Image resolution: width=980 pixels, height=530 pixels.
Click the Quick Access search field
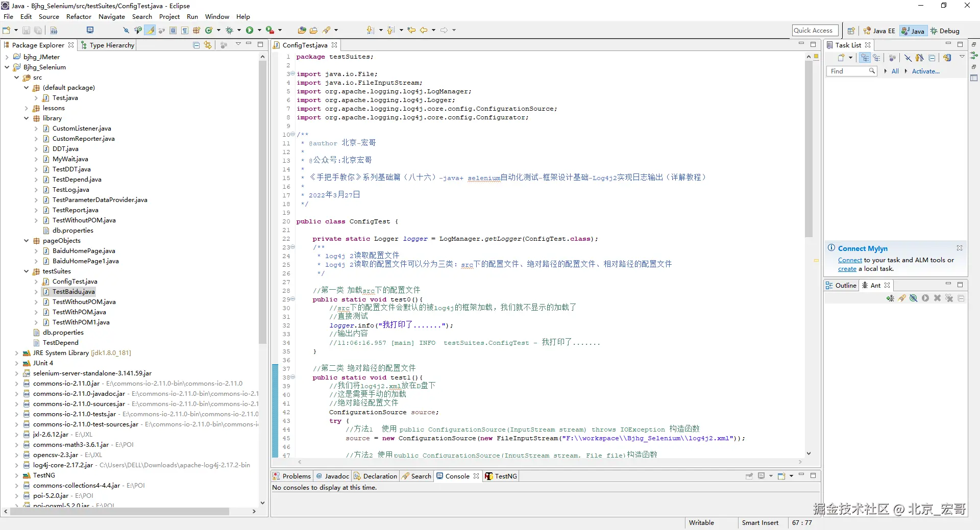pyautogui.click(x=815, y=31)
